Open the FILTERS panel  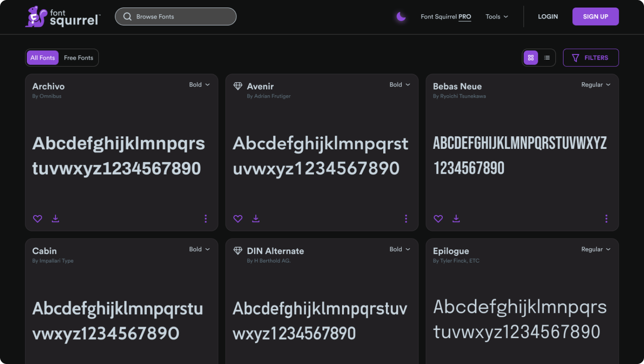[591, 58]
